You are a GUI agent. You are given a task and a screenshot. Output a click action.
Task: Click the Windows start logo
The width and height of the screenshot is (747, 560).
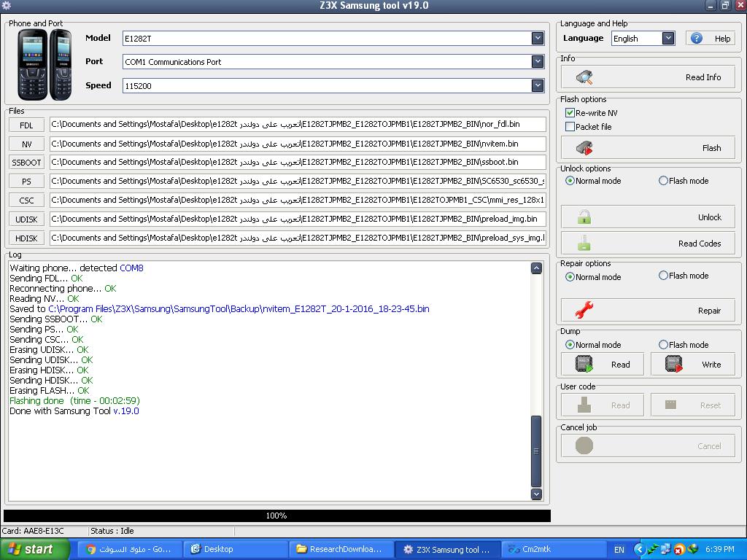coord(14,549)
